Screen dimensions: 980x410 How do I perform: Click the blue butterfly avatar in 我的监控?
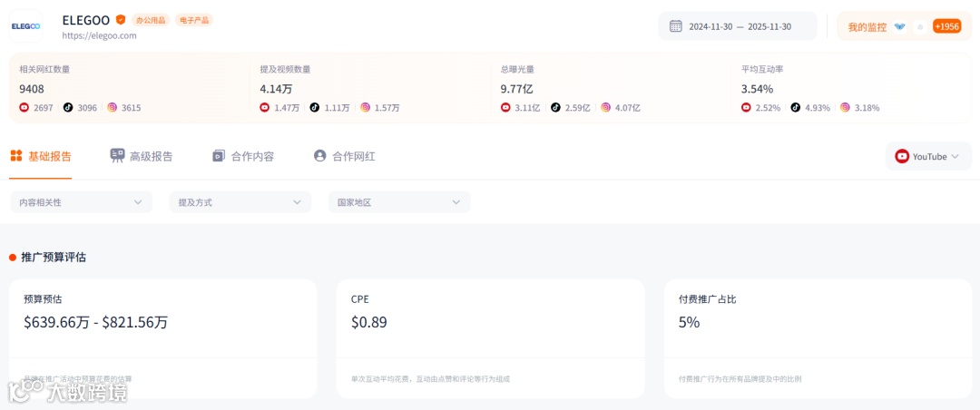pos(900,27)
